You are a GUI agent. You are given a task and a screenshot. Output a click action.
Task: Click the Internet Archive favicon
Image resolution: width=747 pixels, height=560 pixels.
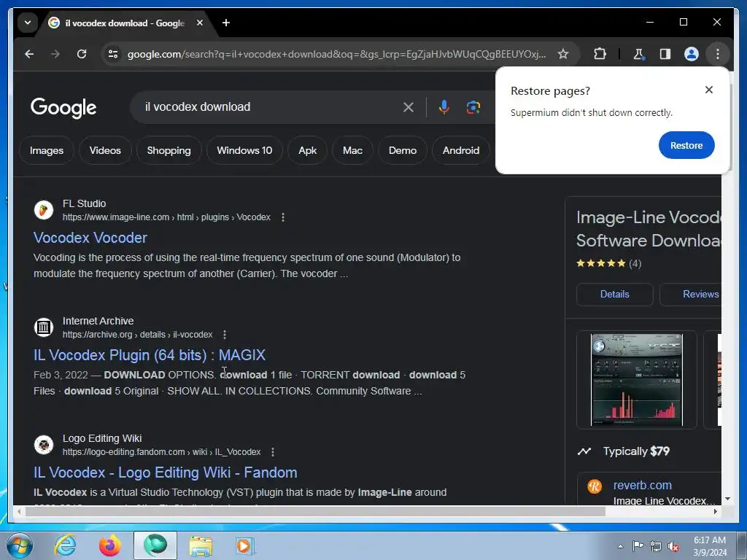43,327
